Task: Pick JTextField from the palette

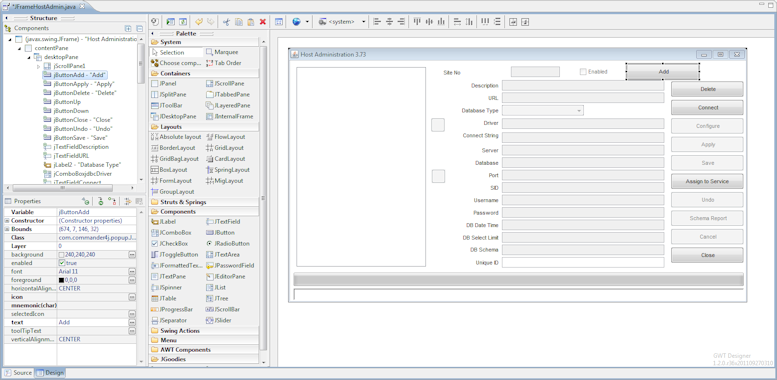Action: [223, 221]
